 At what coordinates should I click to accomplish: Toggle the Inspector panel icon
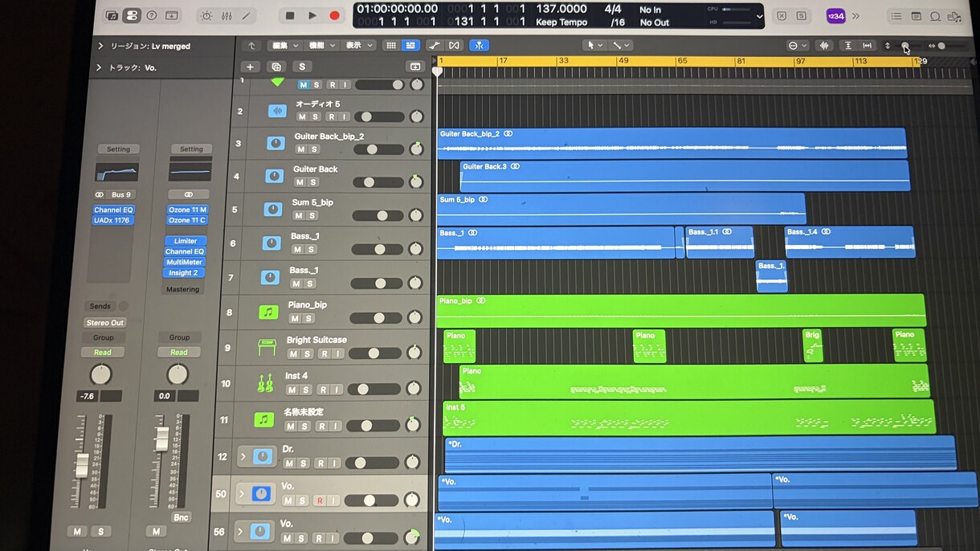click(x=132, y=15)
